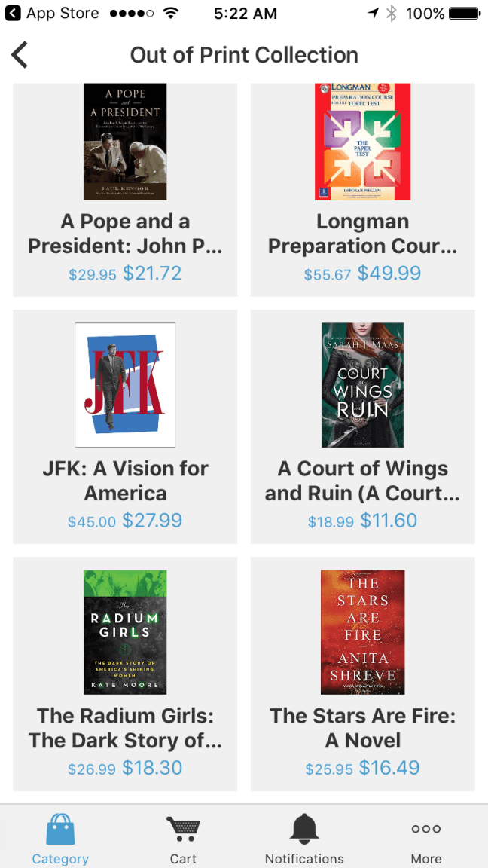Open the Cart icon
The image size is (488, 868).
click(183, 830)
